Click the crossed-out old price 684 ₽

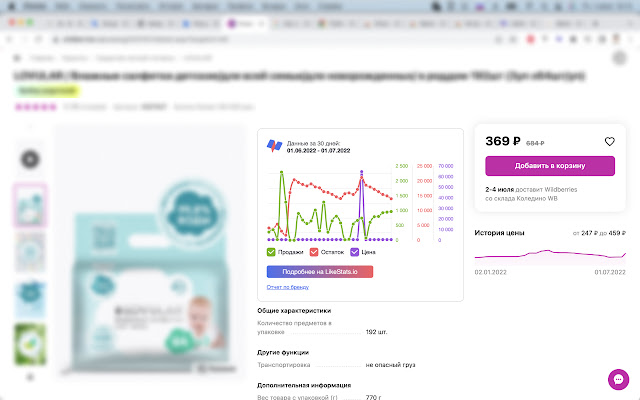pos(535,143)
